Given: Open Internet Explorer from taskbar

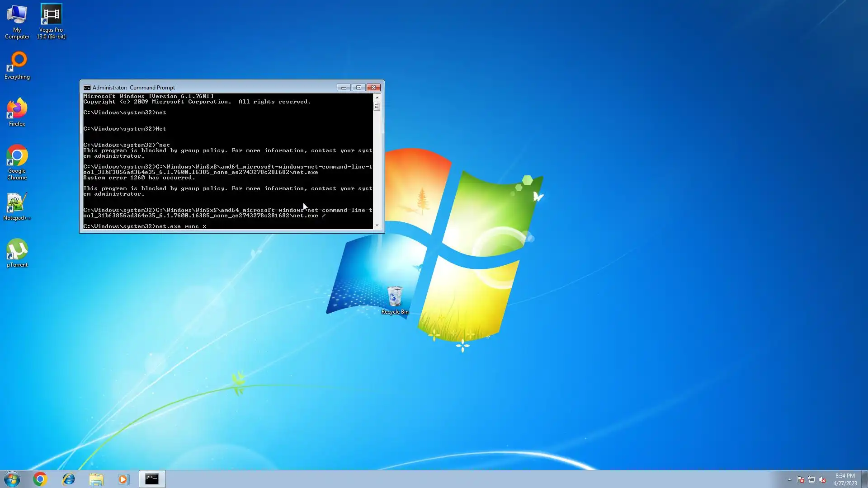Looking at the screenshot, I should coord(68,479).
